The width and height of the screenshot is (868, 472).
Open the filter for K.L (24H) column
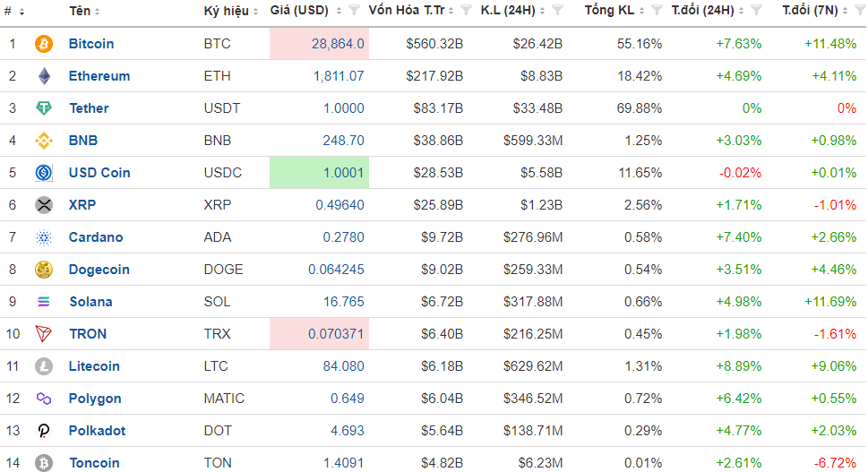click(558, 11)
